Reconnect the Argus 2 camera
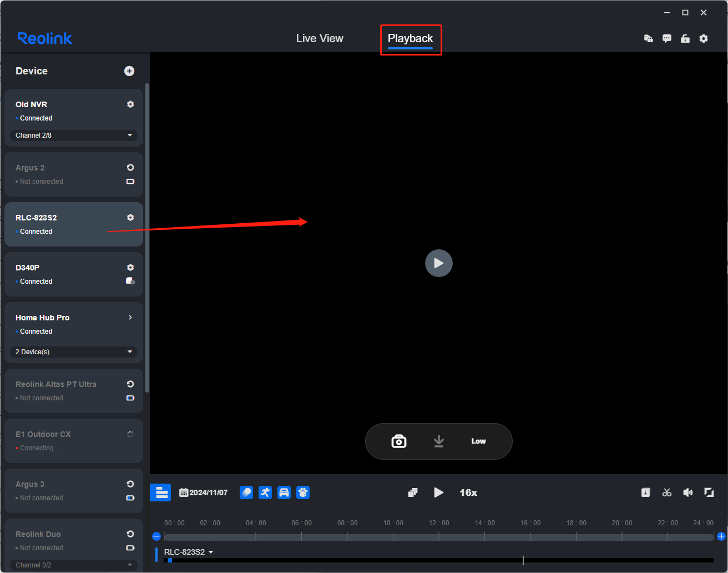The width and height of the screenshot is (728, 573). 130,167
